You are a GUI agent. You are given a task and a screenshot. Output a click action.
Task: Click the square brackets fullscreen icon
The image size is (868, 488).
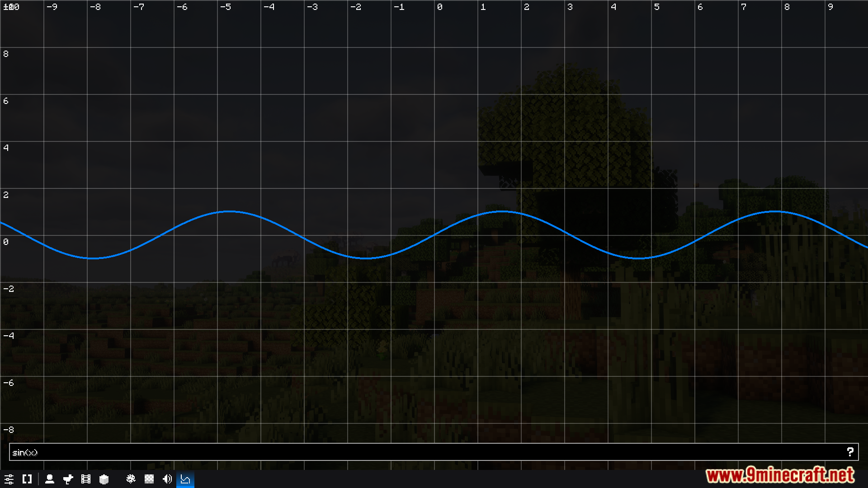click(27, 479)
